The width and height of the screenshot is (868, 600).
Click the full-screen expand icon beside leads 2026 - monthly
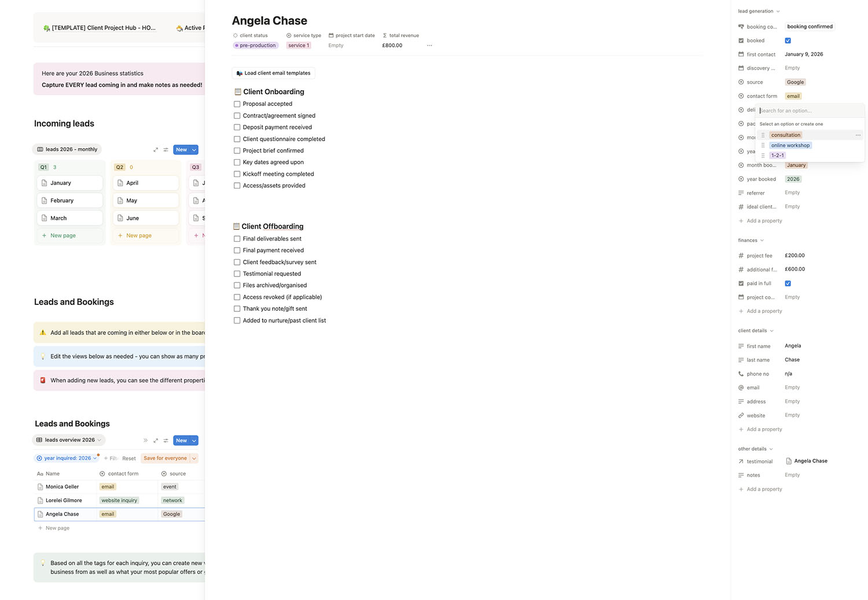click(x=156, y=150)
